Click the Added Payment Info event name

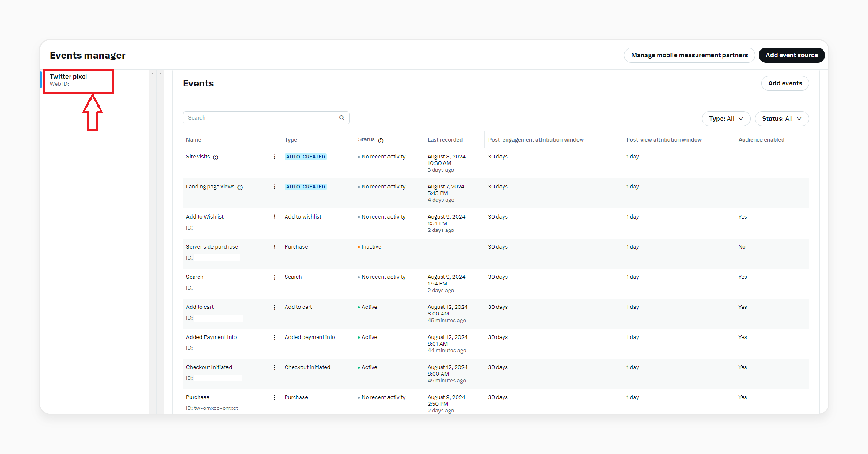point(211,337)
